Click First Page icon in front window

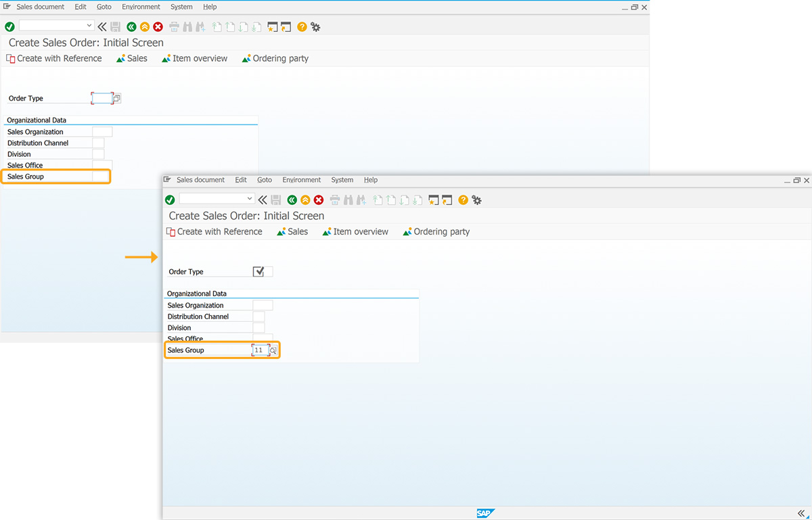click(x=378, y=200)
